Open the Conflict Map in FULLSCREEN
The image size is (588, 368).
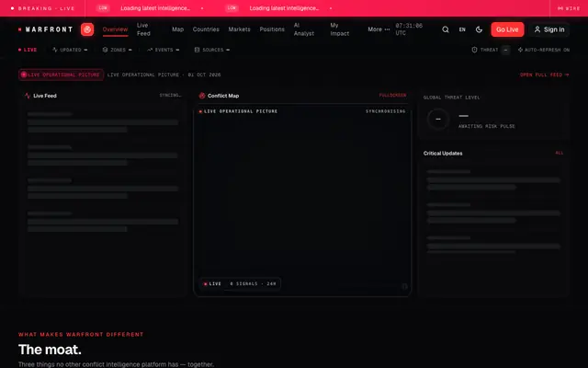392,96
